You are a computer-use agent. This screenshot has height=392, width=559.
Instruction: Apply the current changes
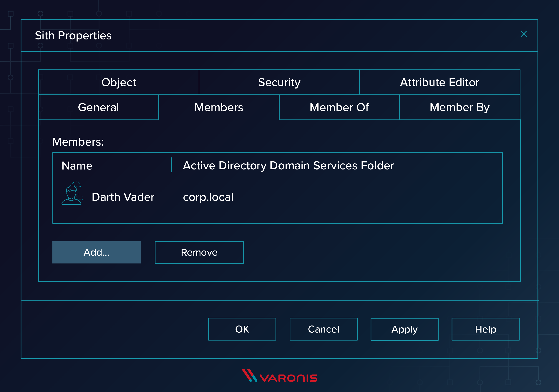[404, 329]
